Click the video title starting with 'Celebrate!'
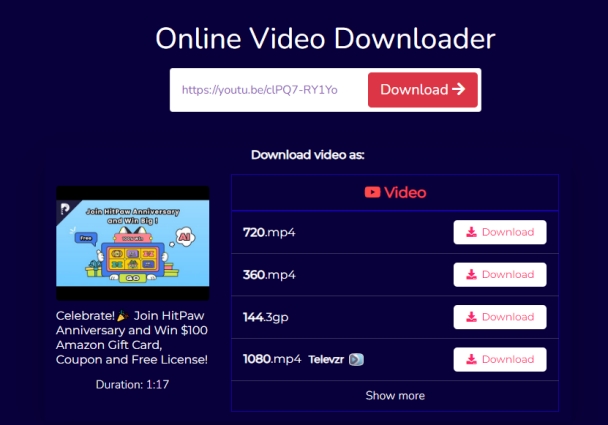This screenshot has width=608, height=425. (x=132, y=337)
